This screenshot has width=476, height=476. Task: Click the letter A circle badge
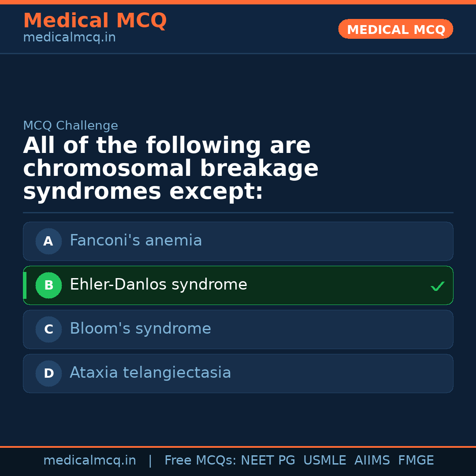click(48, 241)
